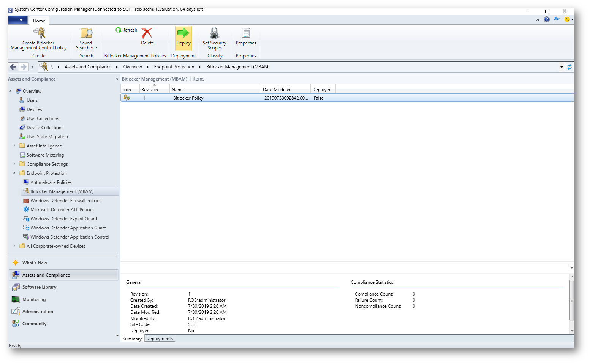This screenshot has width=590, height=364.
Task: Expand the Asset Intelligence folder
Action: [14, 146]
